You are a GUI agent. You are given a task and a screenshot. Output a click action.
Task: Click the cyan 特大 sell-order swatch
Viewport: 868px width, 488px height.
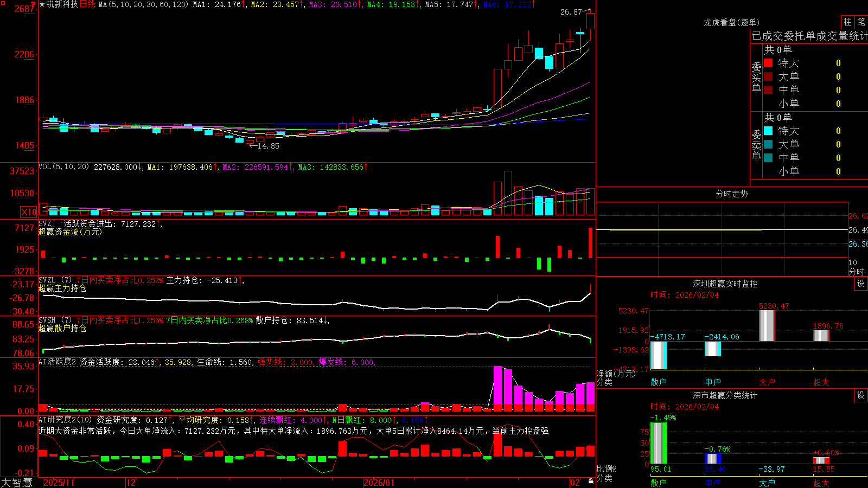tap(768, 131)
